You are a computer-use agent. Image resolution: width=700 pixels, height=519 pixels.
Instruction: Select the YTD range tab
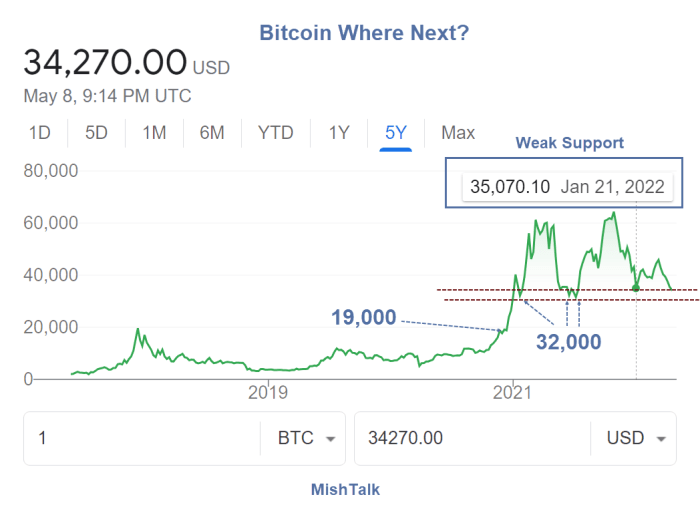pyautogui.click(x=275, y=133)
